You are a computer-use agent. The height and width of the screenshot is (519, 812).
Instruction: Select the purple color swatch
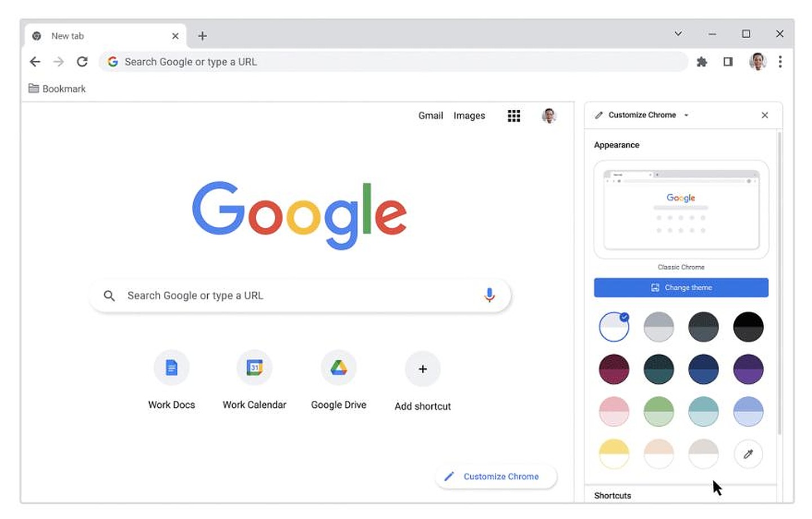pos(748,369)
